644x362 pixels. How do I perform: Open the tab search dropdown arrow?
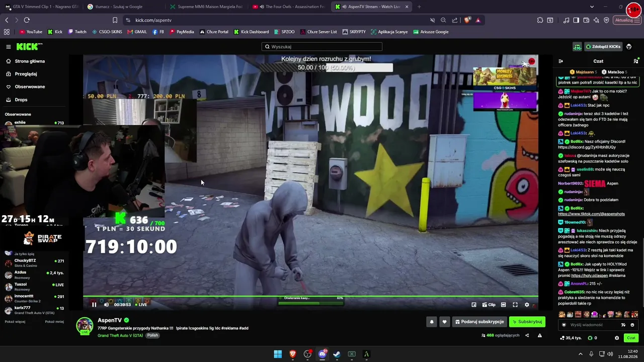pos(592,7)
